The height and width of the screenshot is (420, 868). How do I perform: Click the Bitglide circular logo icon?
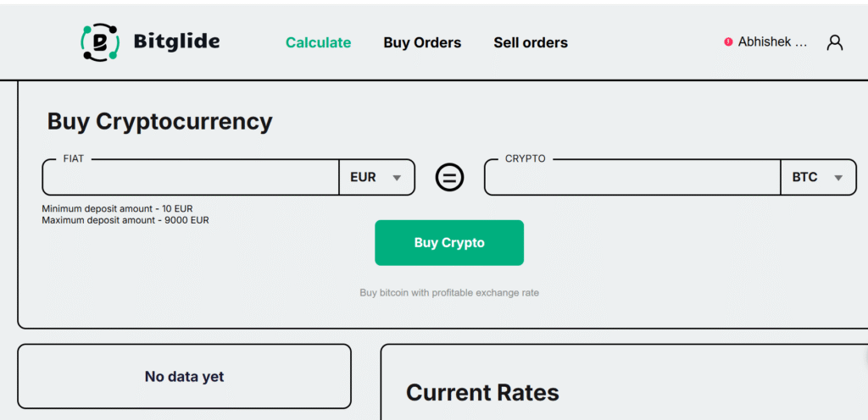(100, 42)
